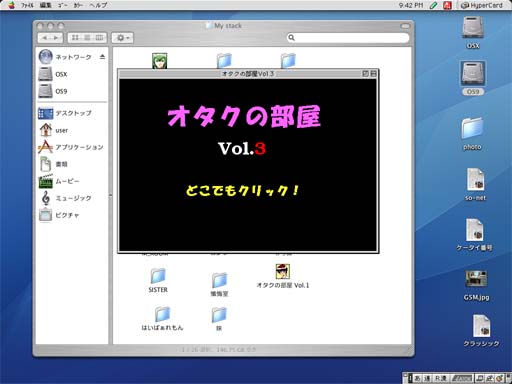
Task: Click the どこでもクリック! text
Action: (242, 190)
